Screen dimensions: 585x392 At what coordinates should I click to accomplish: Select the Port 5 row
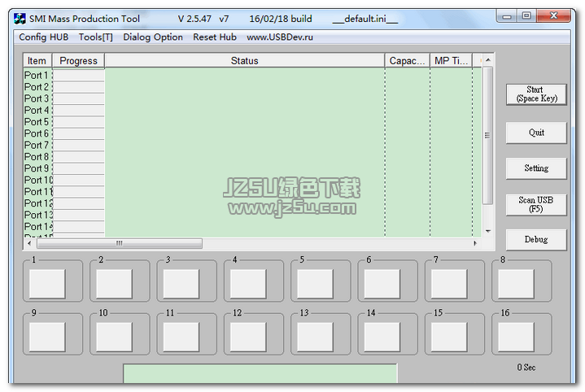pyautogui.click(x=252, y=122)
